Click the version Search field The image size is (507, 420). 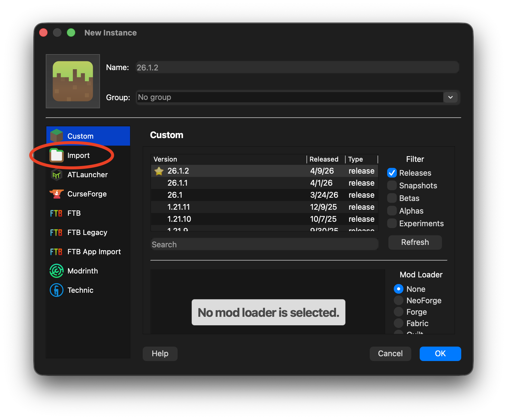click(x=264, y=245)
